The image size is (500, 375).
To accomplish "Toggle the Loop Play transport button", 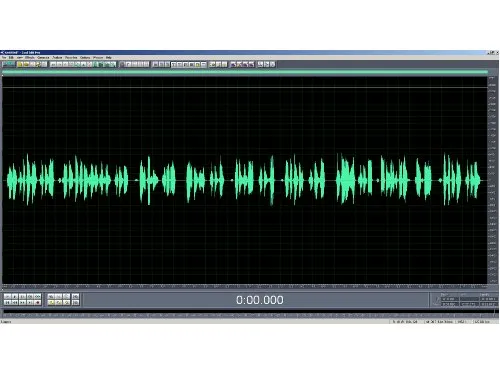I will (37, 296).
